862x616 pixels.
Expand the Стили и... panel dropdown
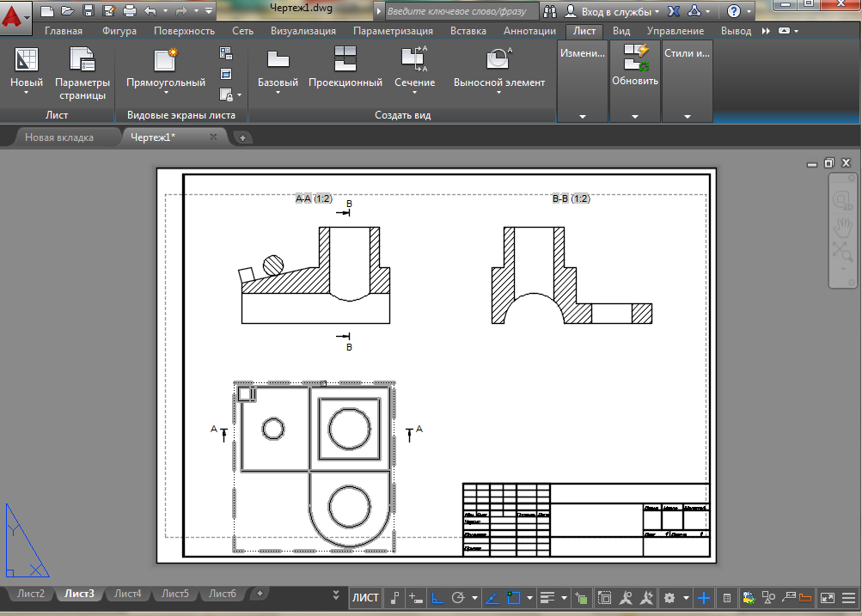(x=688, y=117)
